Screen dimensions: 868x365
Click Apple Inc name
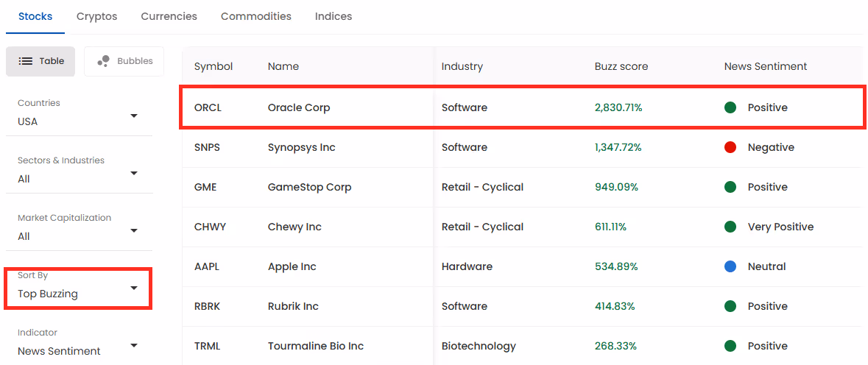pyautogui.click(x=292, y=267)
